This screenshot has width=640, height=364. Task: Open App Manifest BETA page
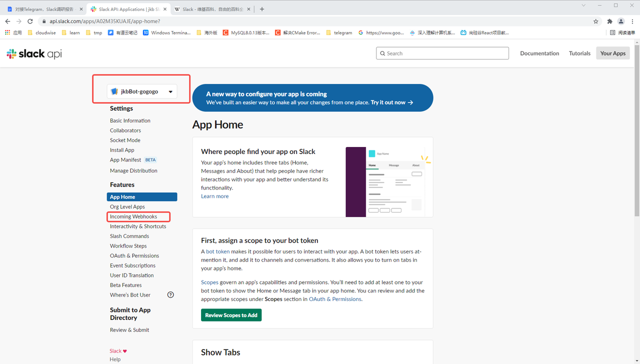tap(133, 160)
